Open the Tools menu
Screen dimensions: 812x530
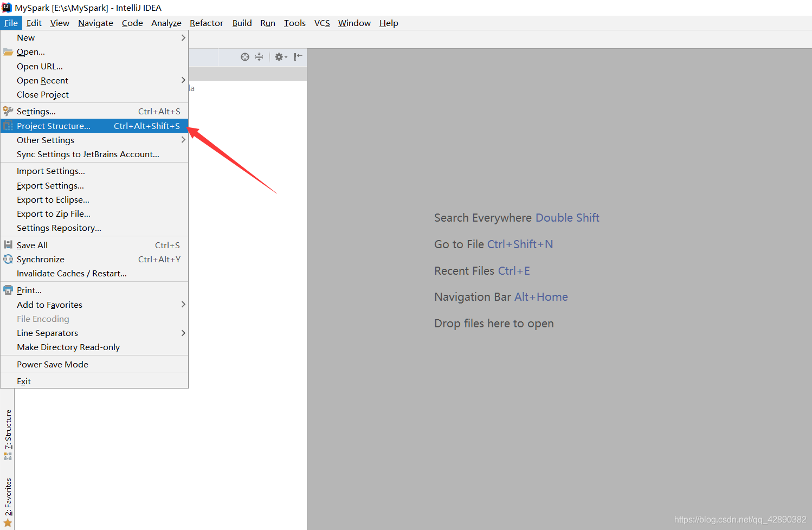tap(295, 23)
